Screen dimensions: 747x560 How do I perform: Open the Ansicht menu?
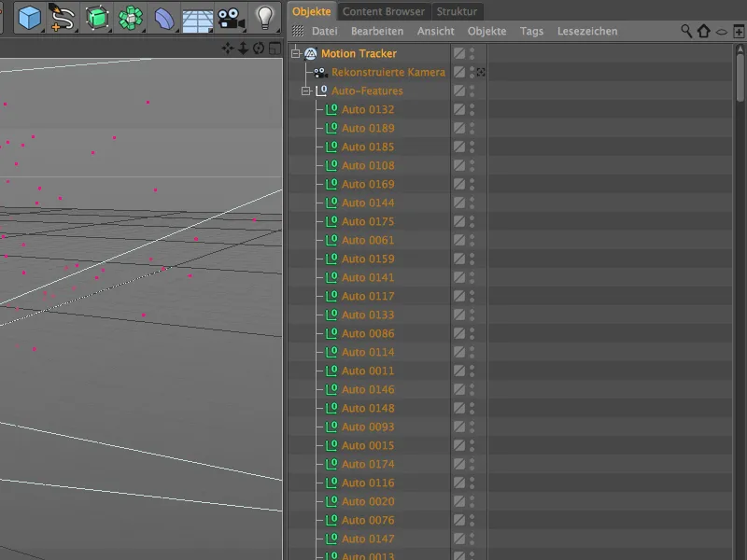tap(435, 31)
